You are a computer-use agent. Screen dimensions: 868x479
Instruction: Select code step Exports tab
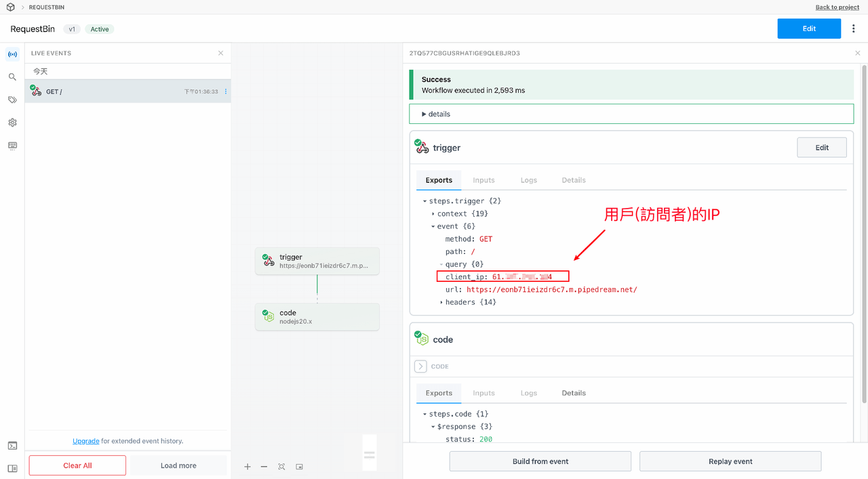[439, 393]
